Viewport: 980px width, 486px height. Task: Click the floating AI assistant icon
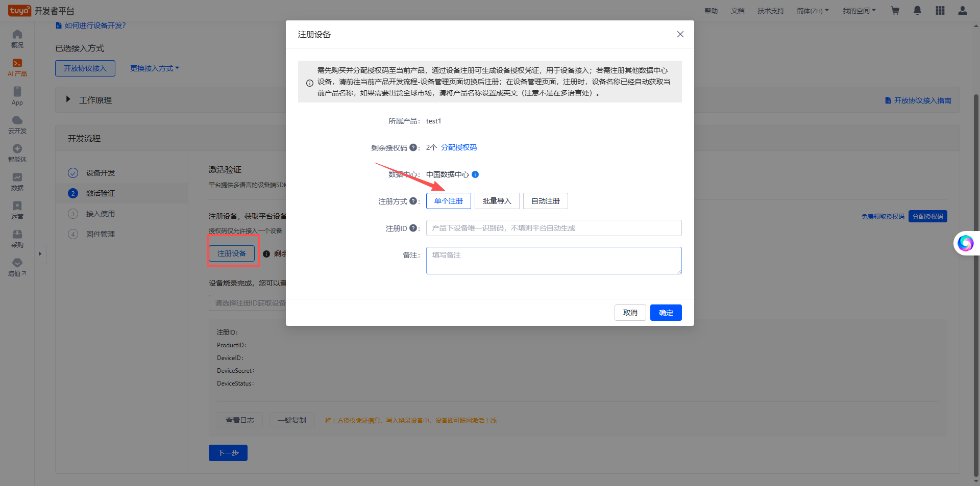965,243
